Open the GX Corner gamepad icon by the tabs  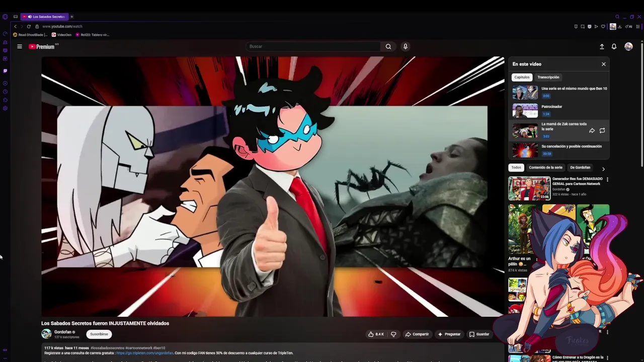(x=16, y=17)
